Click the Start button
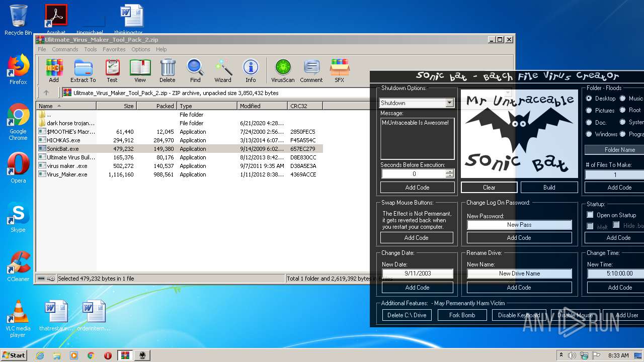 [14, 355]
